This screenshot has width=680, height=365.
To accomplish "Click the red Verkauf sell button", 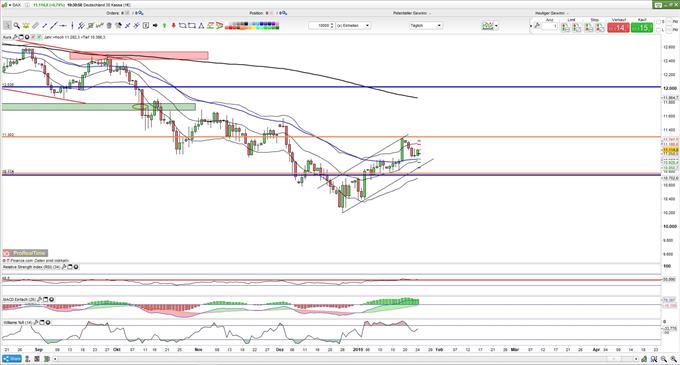I will [618, 28].
